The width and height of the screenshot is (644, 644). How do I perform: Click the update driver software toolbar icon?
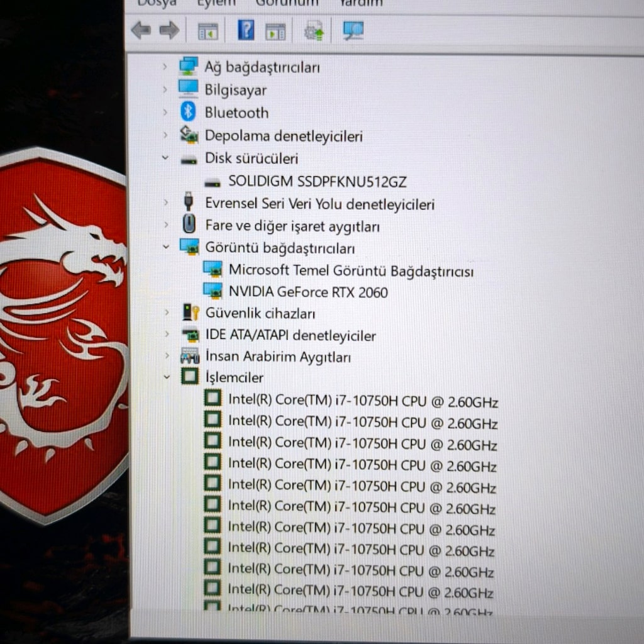pyautogui.click(x=314, y=31)
